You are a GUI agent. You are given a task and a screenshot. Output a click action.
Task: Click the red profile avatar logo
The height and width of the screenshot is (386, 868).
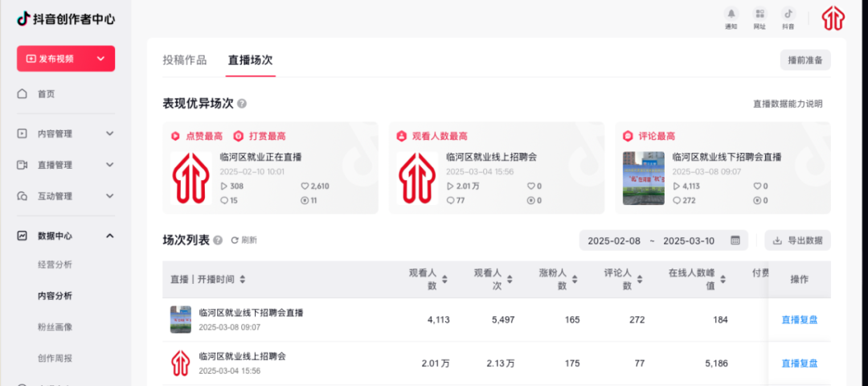click(833, 18)
